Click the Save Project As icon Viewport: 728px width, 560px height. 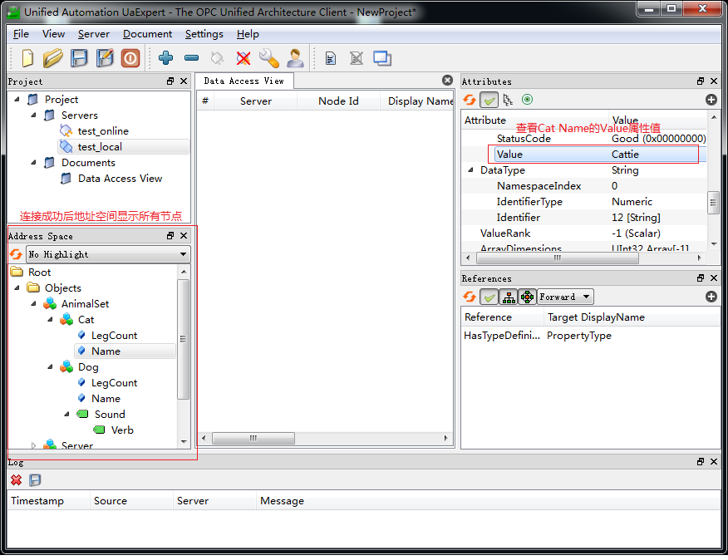coord(105,58)
